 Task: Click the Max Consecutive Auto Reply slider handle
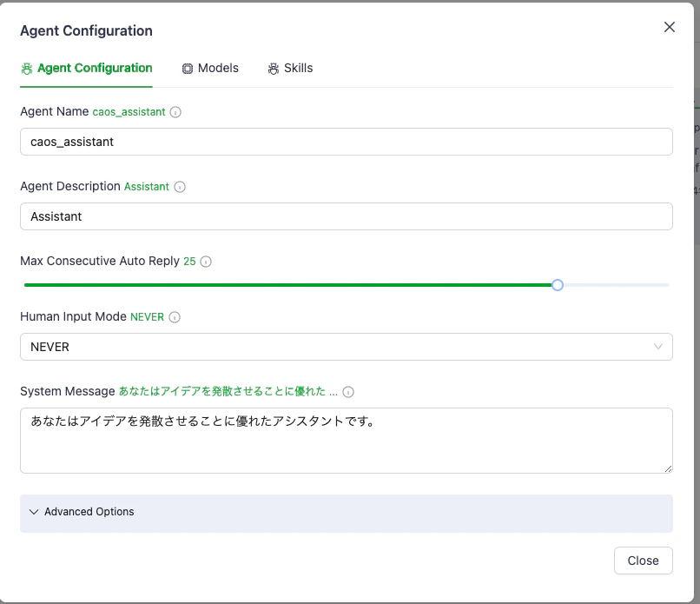[558, 285]
